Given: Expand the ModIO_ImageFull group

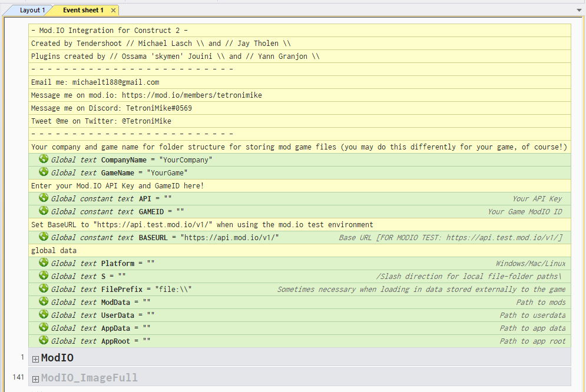Looking at the screenshot, I should (x=35, y=379).
